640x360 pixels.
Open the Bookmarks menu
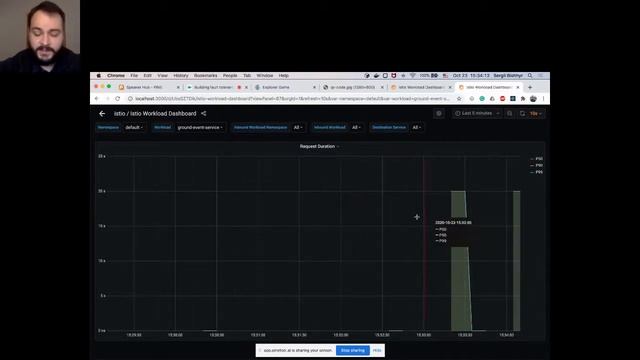(x=206, y=76)
